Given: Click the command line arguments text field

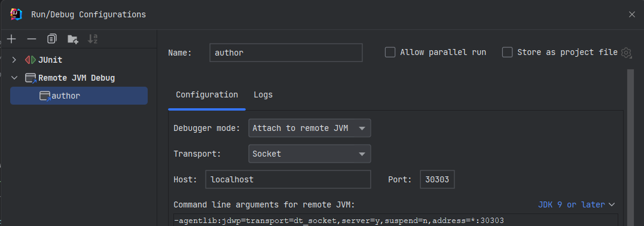Looking at the screenshot, I should pos(395,220).
